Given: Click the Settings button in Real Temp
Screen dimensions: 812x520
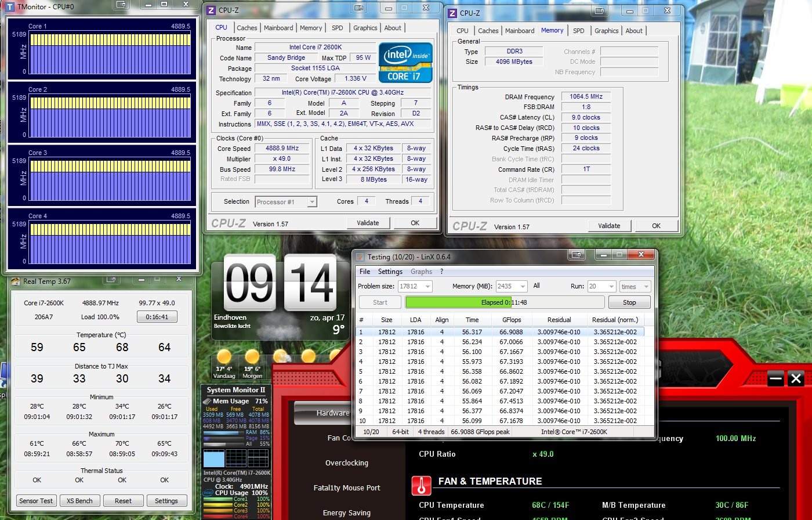Looking at the screenshot, I should point(166,501).
